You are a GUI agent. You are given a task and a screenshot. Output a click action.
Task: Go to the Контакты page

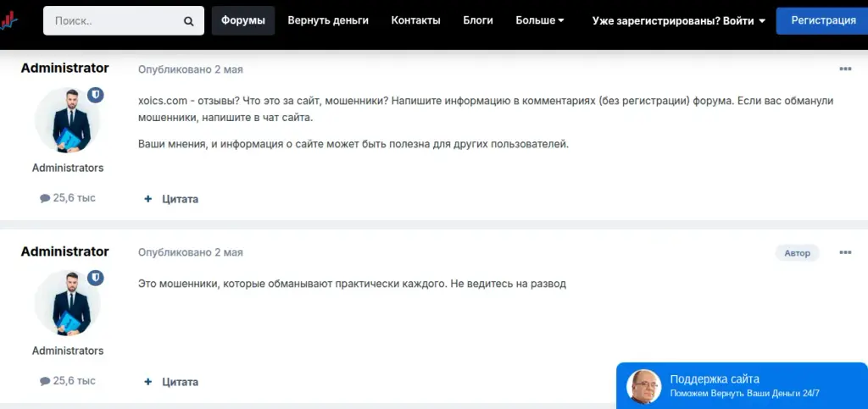point(415,21)
